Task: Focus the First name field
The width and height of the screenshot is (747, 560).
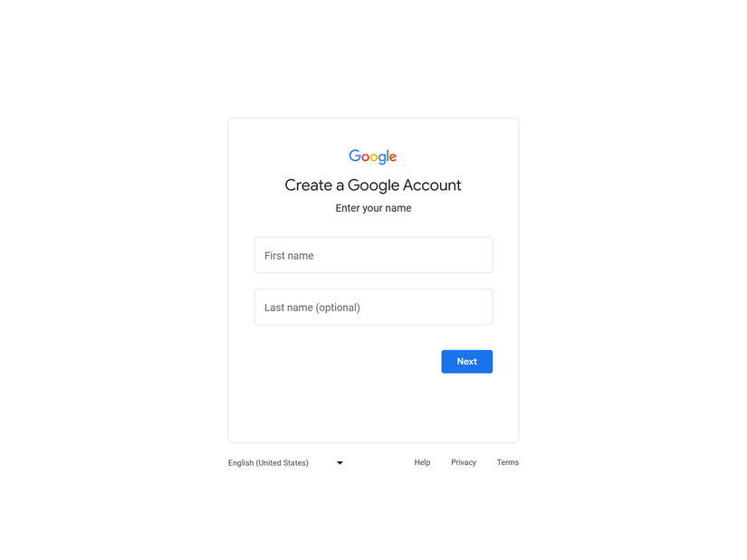Action: 373,255
